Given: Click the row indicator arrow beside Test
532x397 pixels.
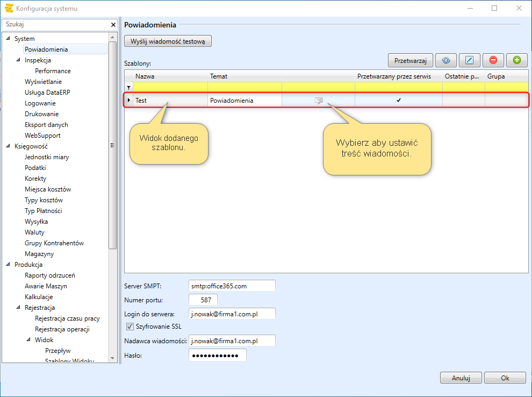Looking at the screenshot, I should [x=128, y=101].
